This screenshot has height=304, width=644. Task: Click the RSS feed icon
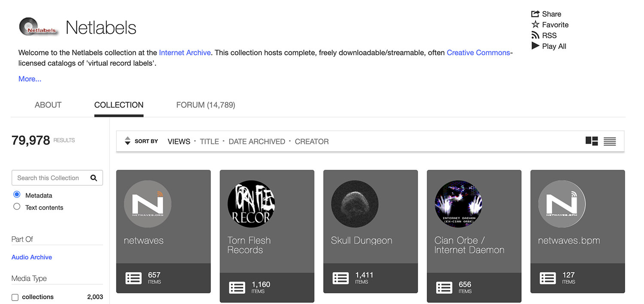coord(535,35)
